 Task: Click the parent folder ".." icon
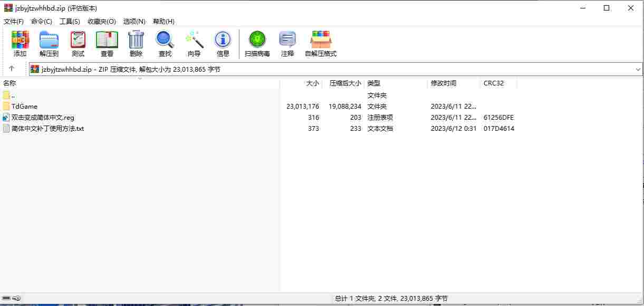click(x=6, y=95)
